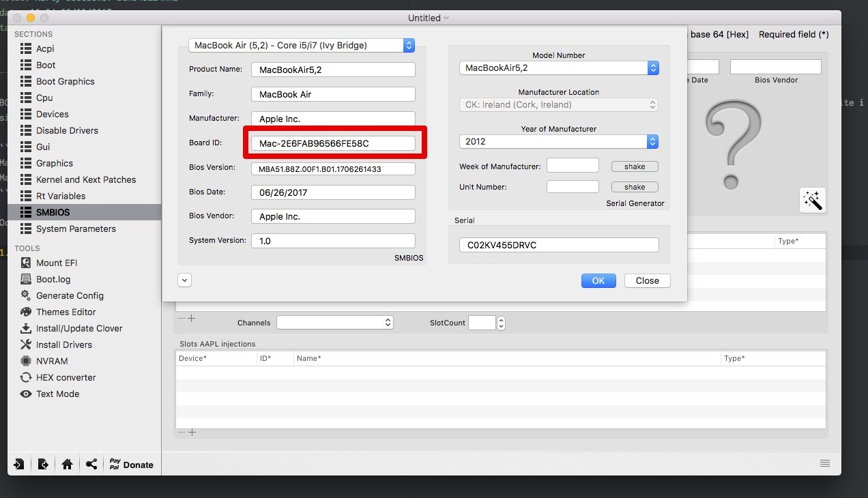Viewport: 868px width, 498px height.
Task: Click the Unit Number field
Action: (573, 186)
